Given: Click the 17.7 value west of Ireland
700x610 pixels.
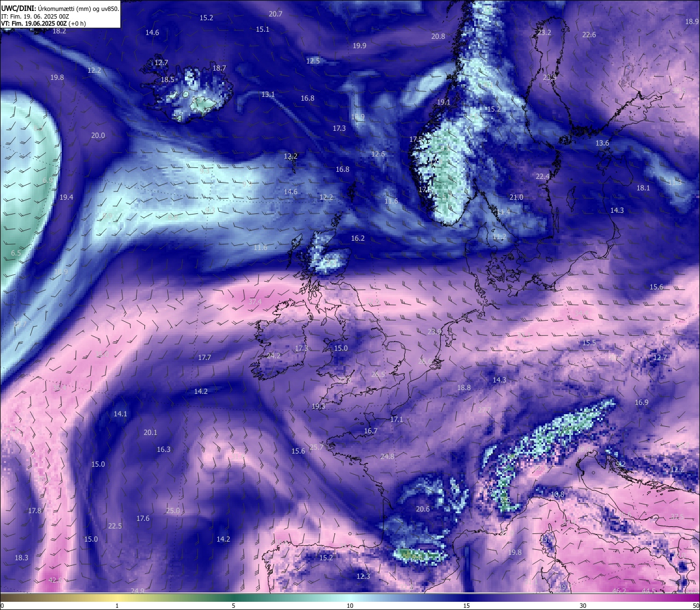Looking at the screenshot, I should click(x=205, y=358).
